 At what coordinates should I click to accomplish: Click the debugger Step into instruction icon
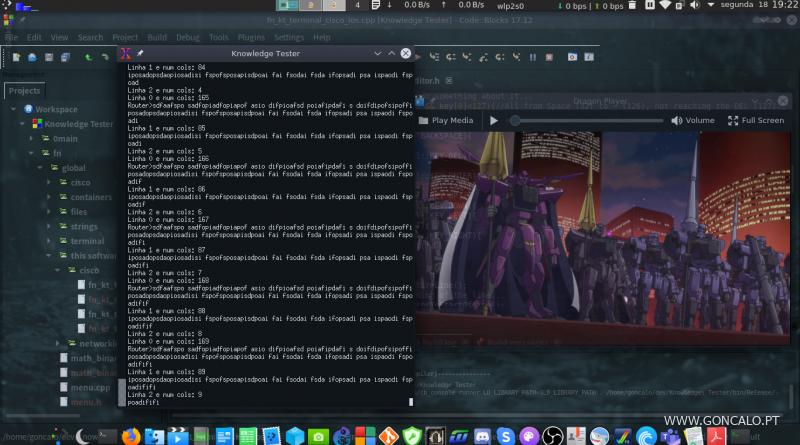tap(516, 57)
